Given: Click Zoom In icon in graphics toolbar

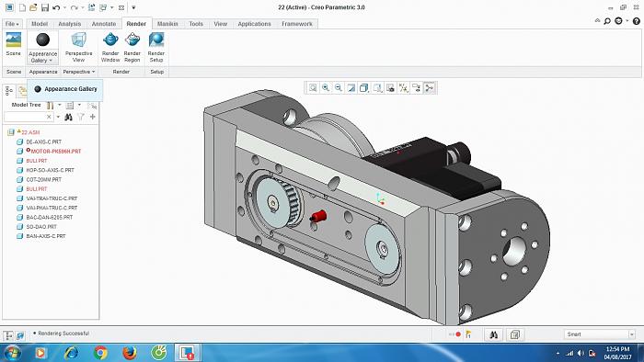Looking at the screenshot, I should [326, 87].
